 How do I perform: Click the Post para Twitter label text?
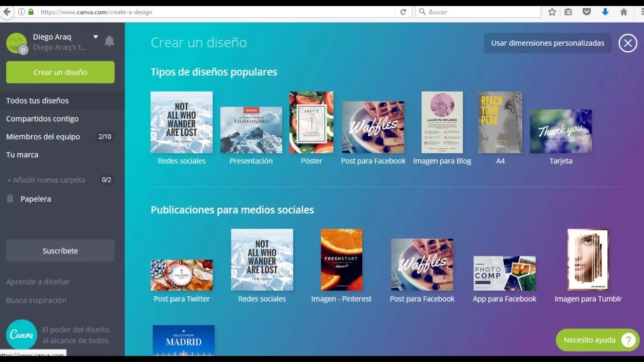tap(182, 299)
